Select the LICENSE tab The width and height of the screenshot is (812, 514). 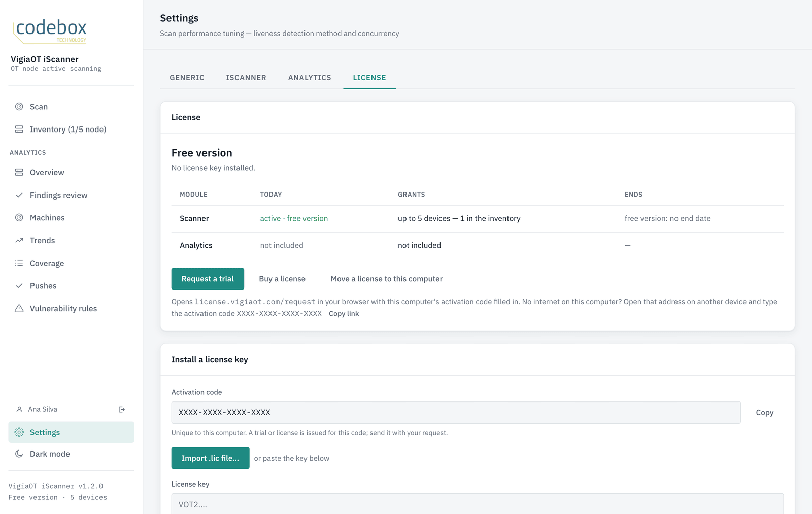click(369, 78)
